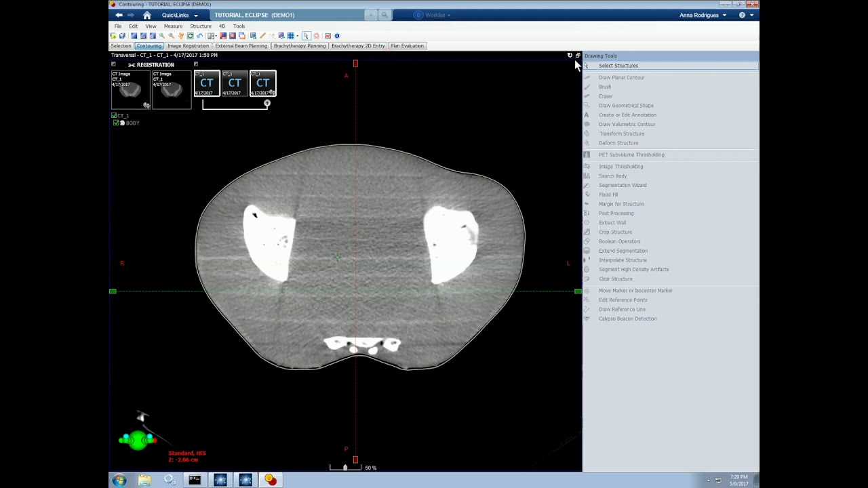Toggle the small box beside REGISTRATION header

point(113,64)
